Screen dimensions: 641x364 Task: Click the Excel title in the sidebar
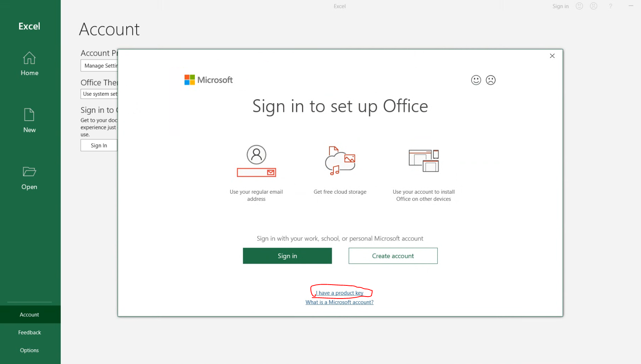click(x=29, y=26)
